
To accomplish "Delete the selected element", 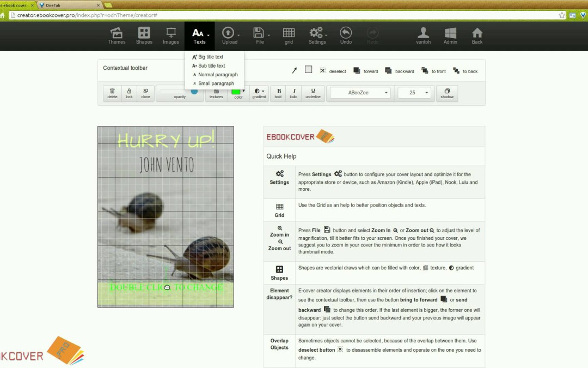I will point(112,93).
